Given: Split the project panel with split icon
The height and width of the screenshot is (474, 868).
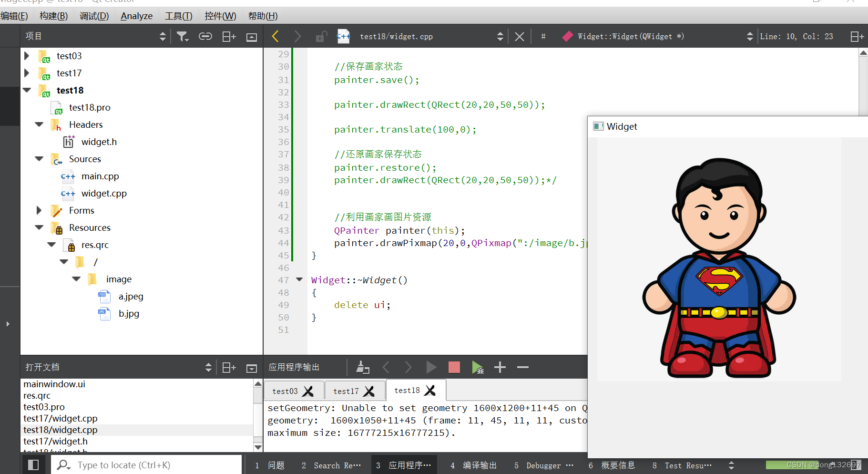Looking at the screenshot, I should 229,36.
